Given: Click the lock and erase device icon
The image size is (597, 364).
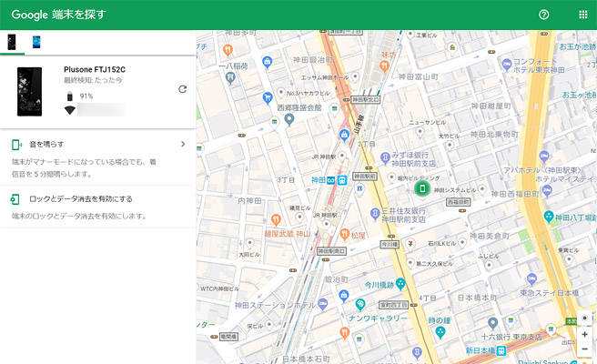Looking at the screenshot, I should coord(15,199).
